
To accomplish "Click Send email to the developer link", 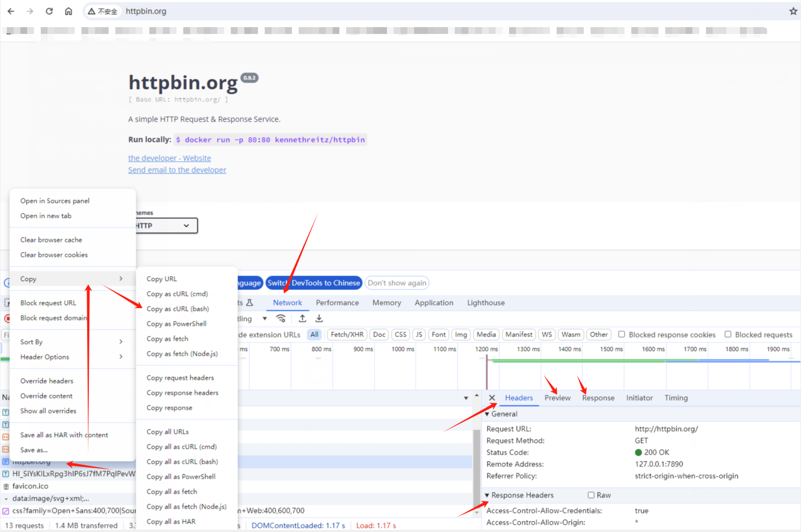I will coord(177,170).
